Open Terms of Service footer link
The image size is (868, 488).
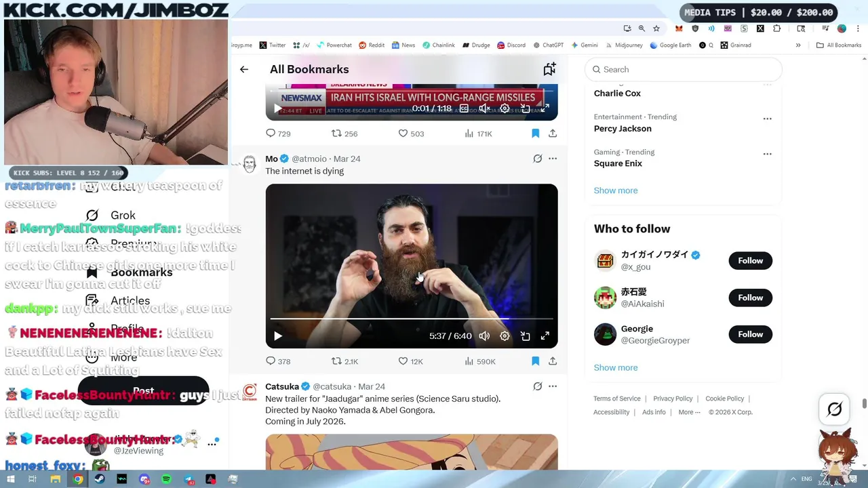(617, 399)
